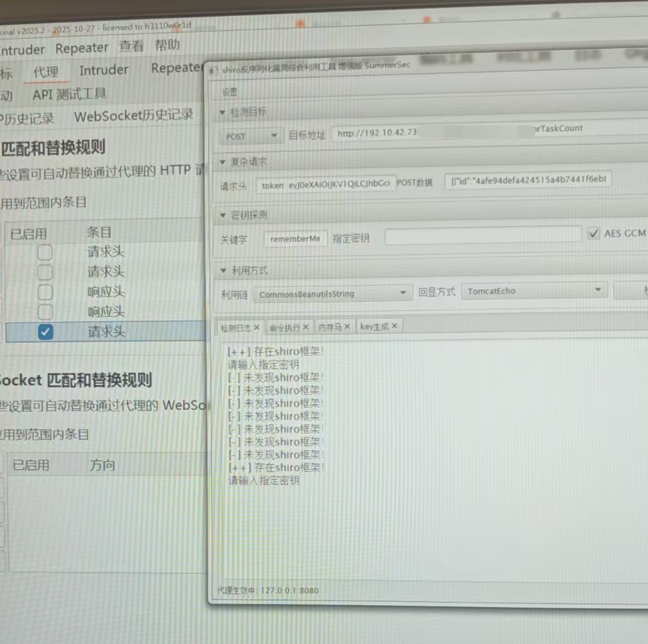Uncheck the enabled 请求头 rule in the last row
This screenshot has height=644, width=648.
point(45,332)
